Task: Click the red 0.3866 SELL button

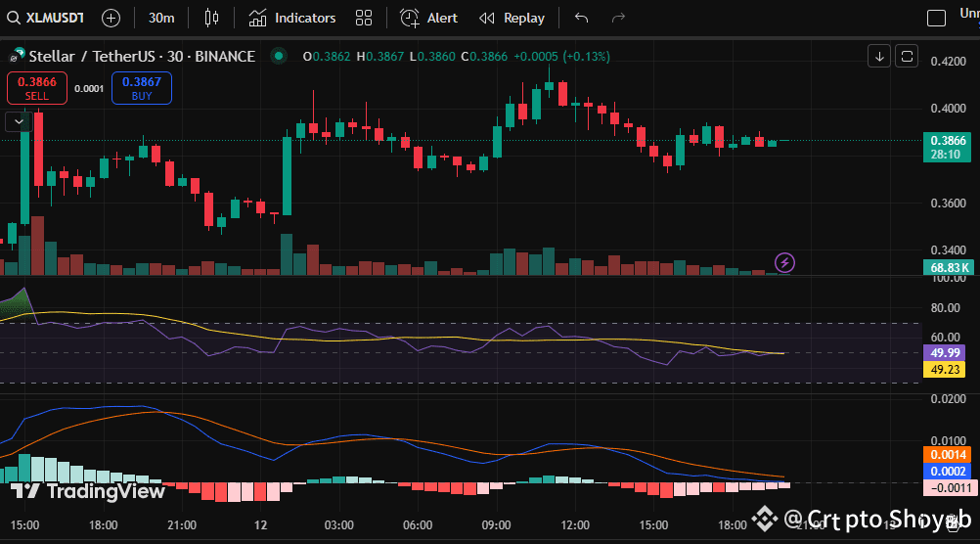Action: (x=37, y=88)
